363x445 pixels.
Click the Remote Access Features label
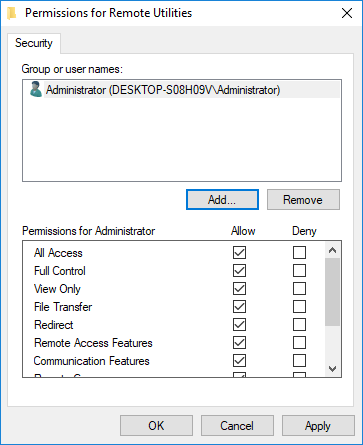pyautogui.click(x=93, y=343)
